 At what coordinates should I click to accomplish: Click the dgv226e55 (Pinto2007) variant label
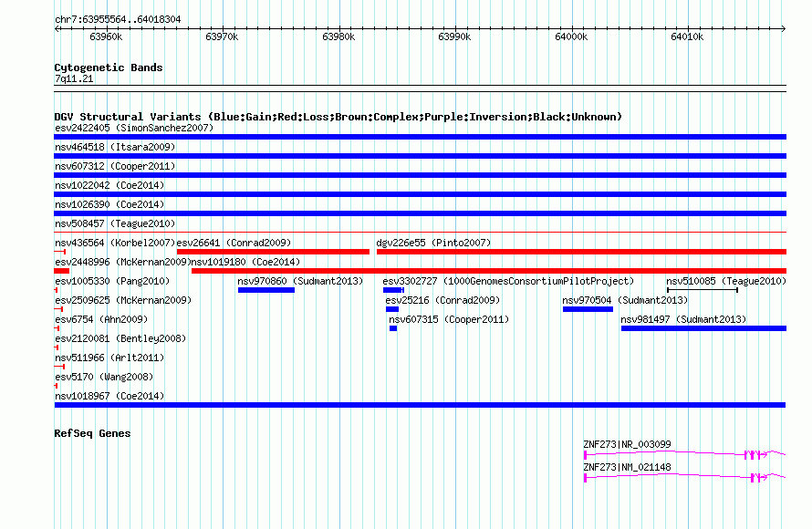pos(433,243)
